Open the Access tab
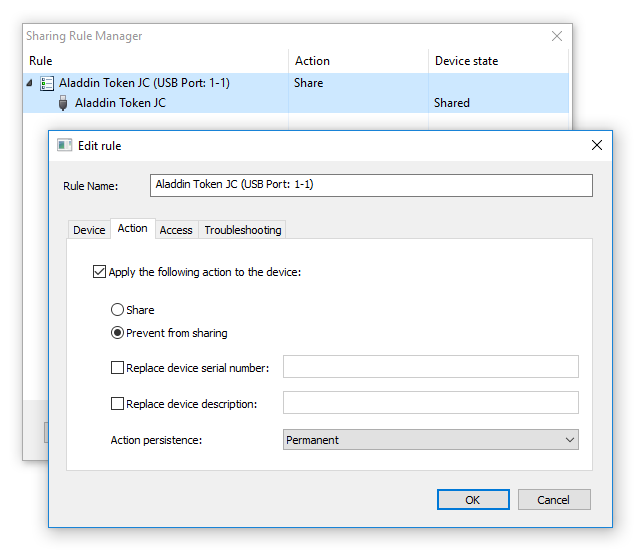Viewport: 640px width, 555px height. point(176,230)
